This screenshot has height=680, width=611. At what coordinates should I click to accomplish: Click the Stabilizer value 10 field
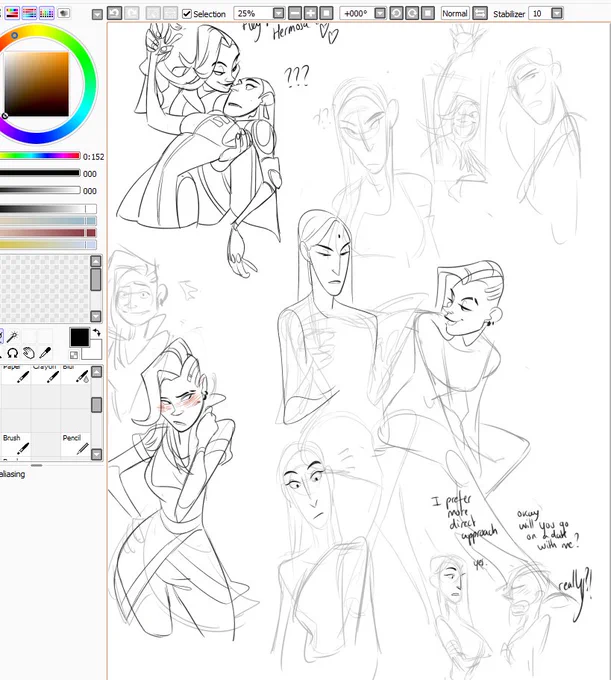[539, 13]
